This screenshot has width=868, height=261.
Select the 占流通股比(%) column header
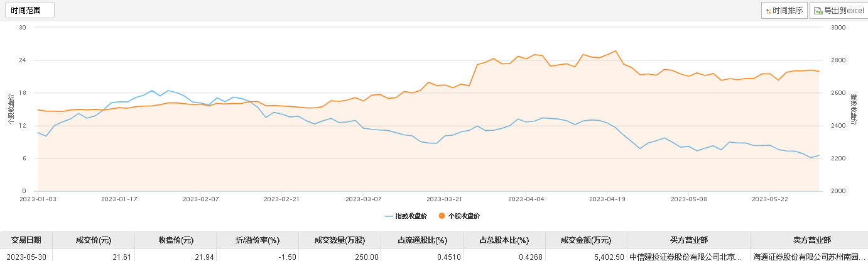click(422, 240)
